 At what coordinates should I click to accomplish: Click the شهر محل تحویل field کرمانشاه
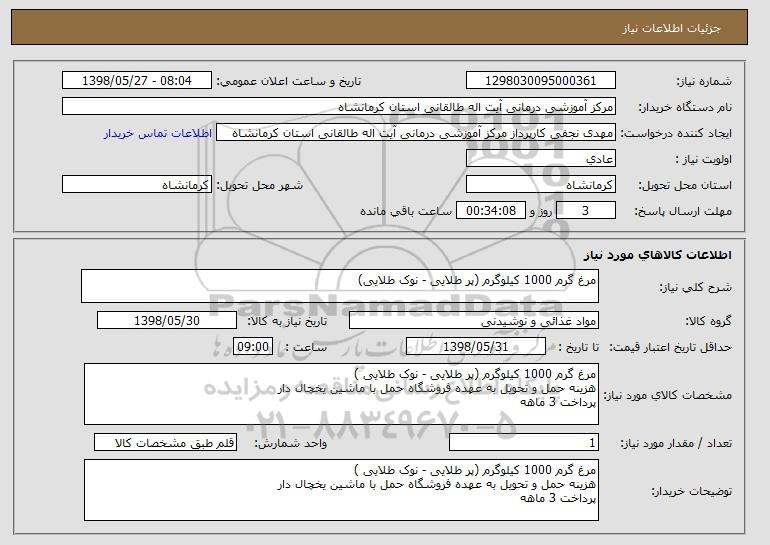[x=137, y=185]
